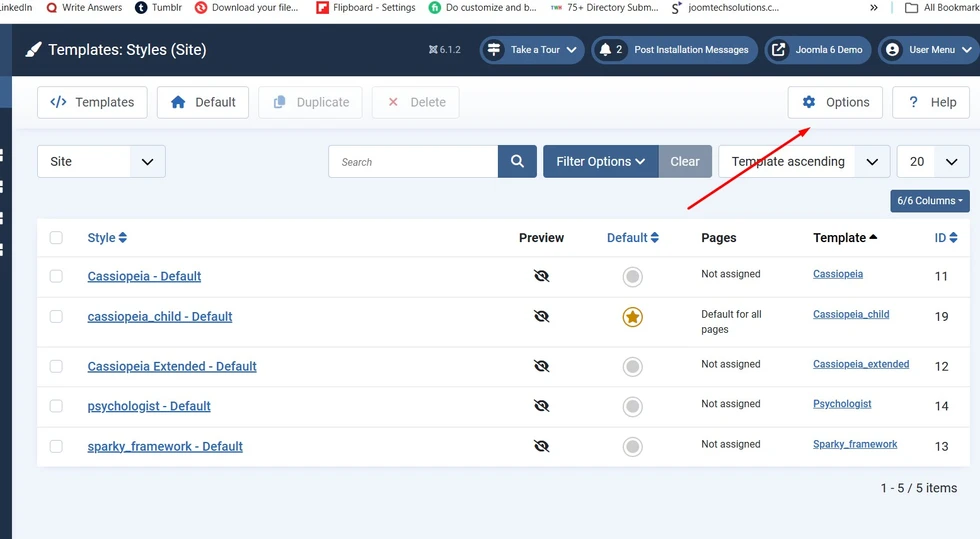Show more bookmarks chevron
Viewport: 980px width, 539px height.
[874, 8]
